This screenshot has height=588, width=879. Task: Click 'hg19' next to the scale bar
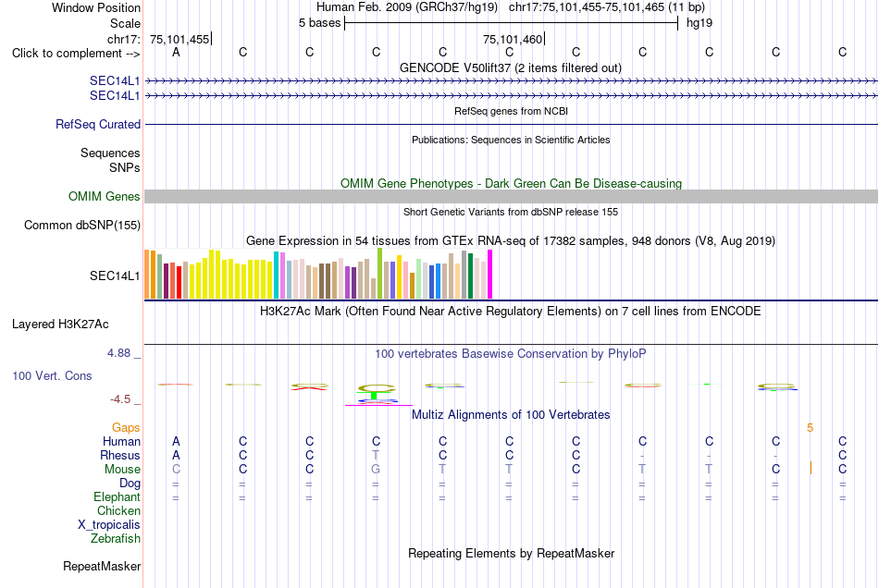[x=699, y=23]
